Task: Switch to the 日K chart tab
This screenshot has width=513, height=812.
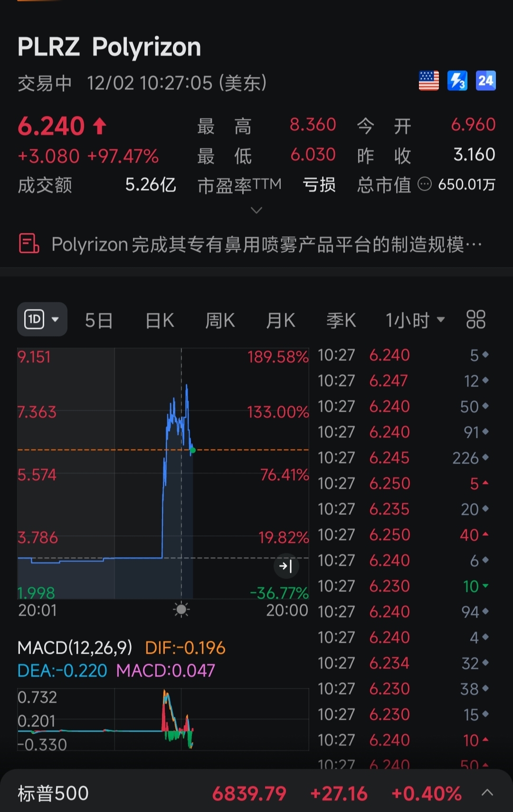Action: [x=160, y=320]
